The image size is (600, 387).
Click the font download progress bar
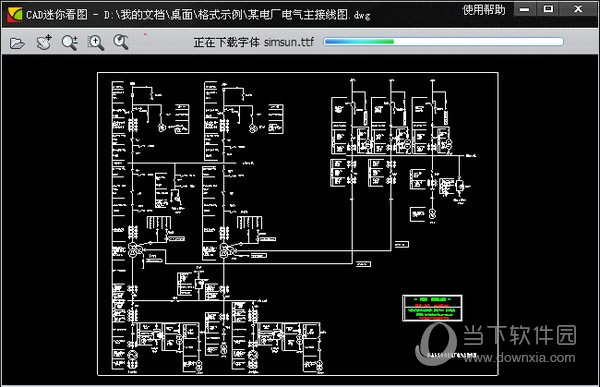(x=443, y=41)
